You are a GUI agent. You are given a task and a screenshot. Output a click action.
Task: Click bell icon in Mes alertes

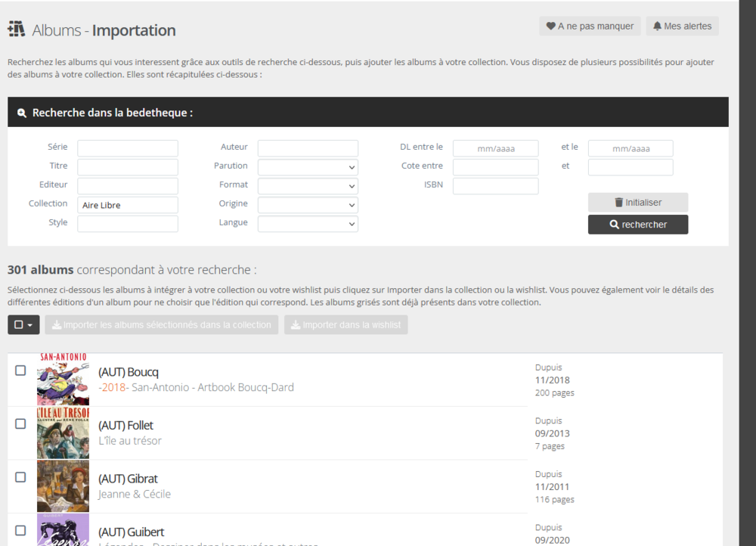coord(657,26)
